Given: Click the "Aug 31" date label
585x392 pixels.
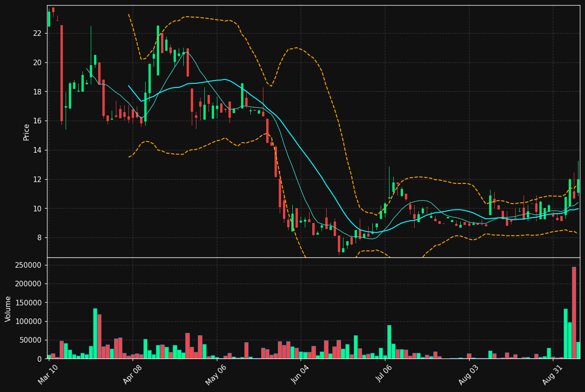Looking at the screenshot, I should pyautogui.click(x=552, y=374).
